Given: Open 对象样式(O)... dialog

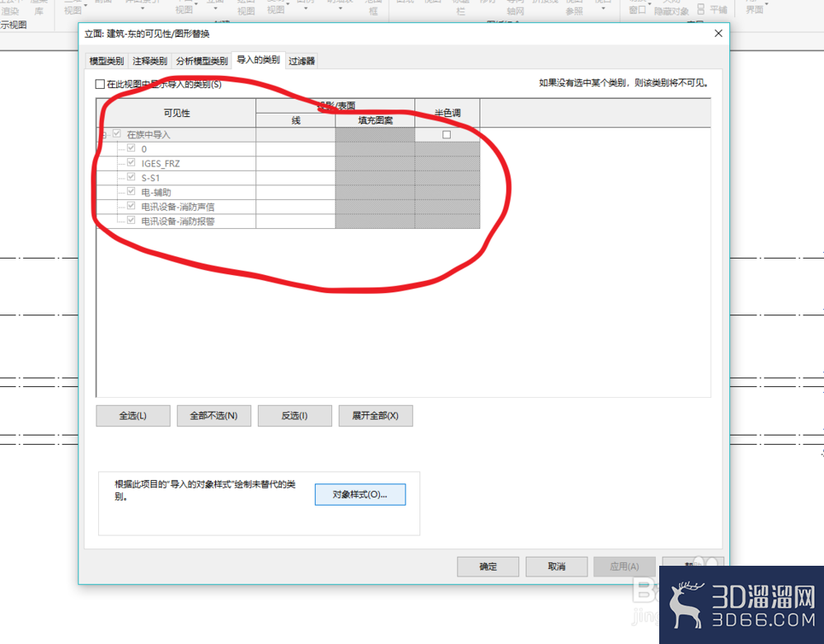Looking at the screenshot, I should (x=360, y=494).
